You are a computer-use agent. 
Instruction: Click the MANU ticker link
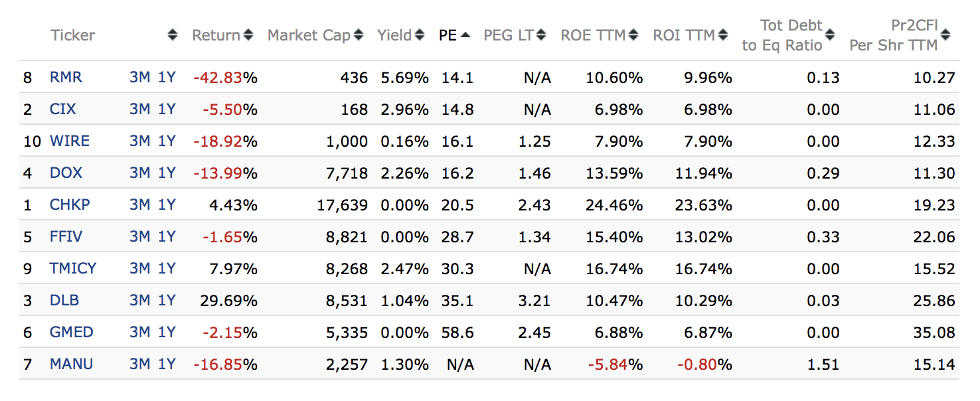coord(71,364)
